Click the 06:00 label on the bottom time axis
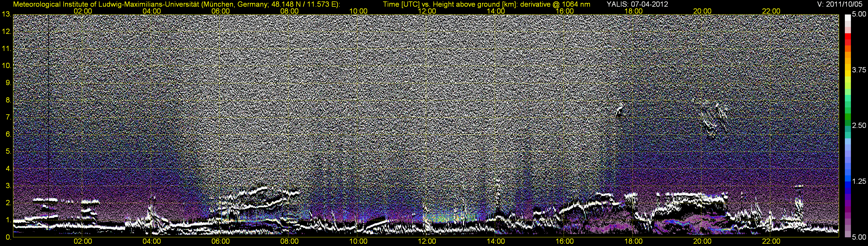 tap(221, 241)
